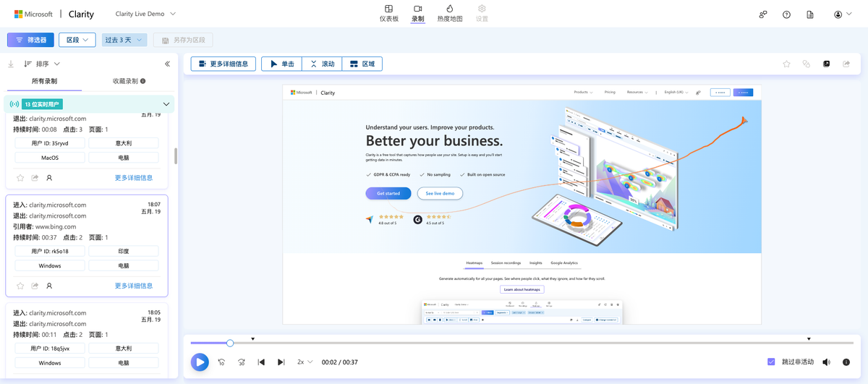The width and height of the screenshot is (868, 384).
Task: Open the 热度地图 heatmaps tab
Action: pos(450,13)
